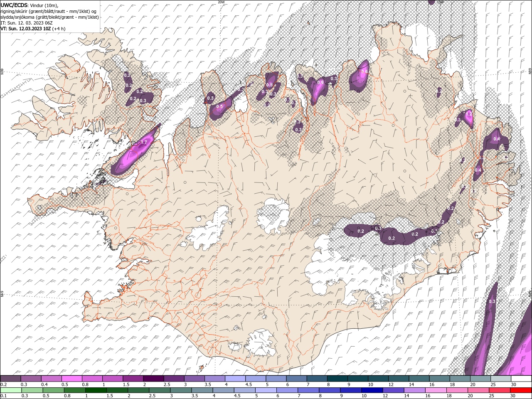Select the coral-red swatch labeled 25 in rain legend
Viewport: 532px width, 399px height.
[500, 390]
